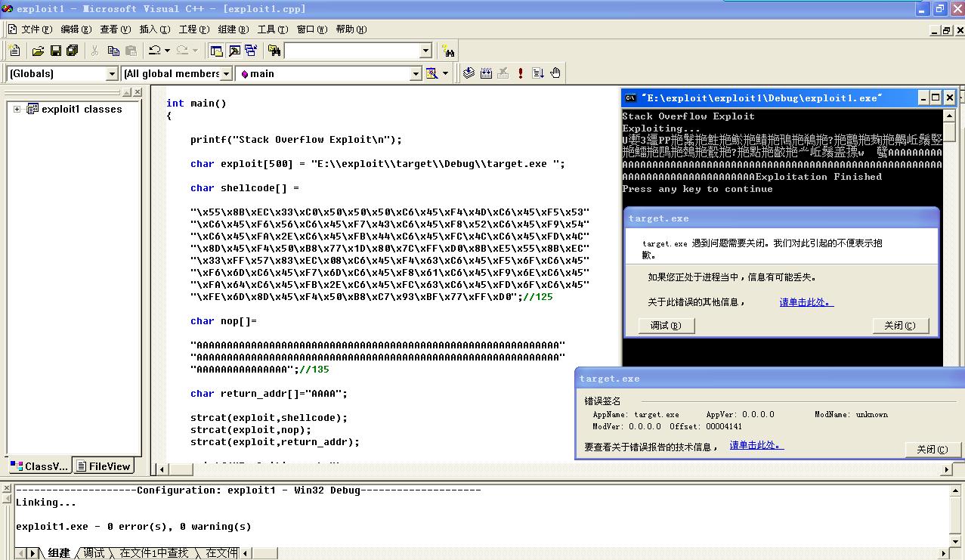Click the strcat(exploit,shellcode) code line

coord(269,418)
